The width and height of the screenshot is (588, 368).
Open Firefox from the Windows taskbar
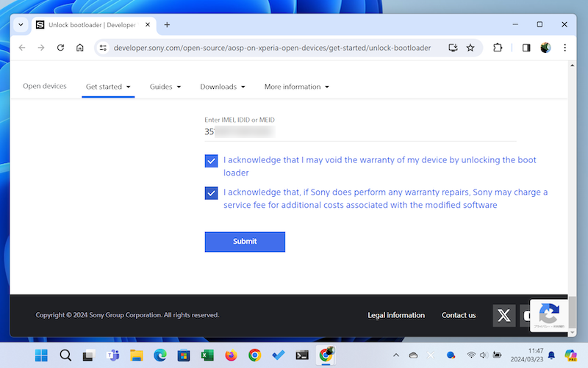pyautogui.click(x=231, y=356)
